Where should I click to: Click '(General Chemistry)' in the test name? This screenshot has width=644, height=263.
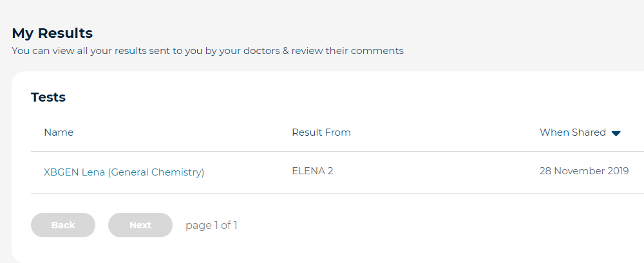(156, 172)
